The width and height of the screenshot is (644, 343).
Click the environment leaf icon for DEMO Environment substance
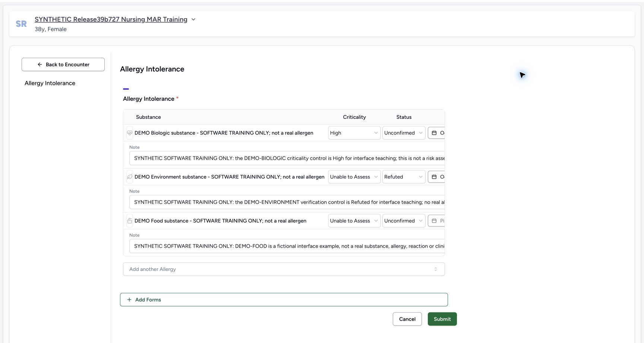130,177
